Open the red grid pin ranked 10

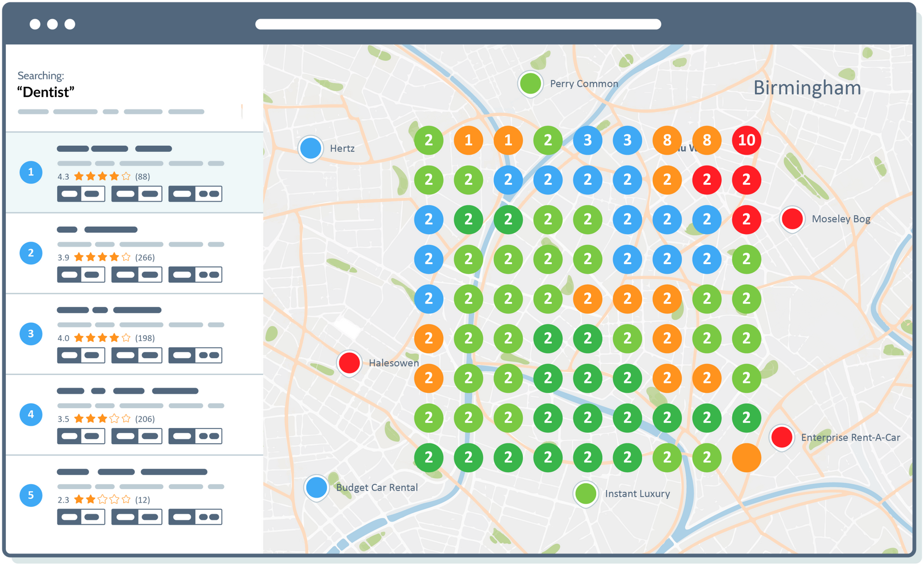[x=746, y=140]
